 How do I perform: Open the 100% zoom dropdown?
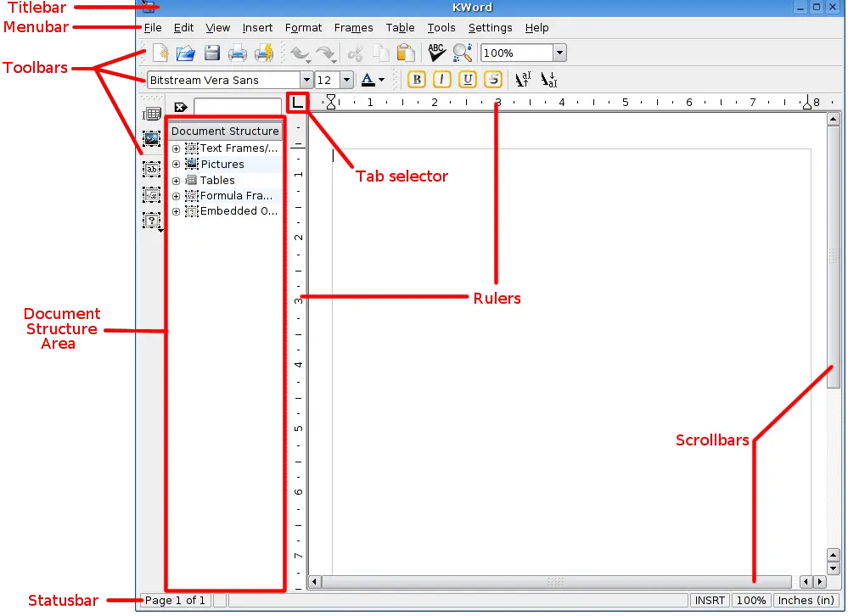point(559,53)
